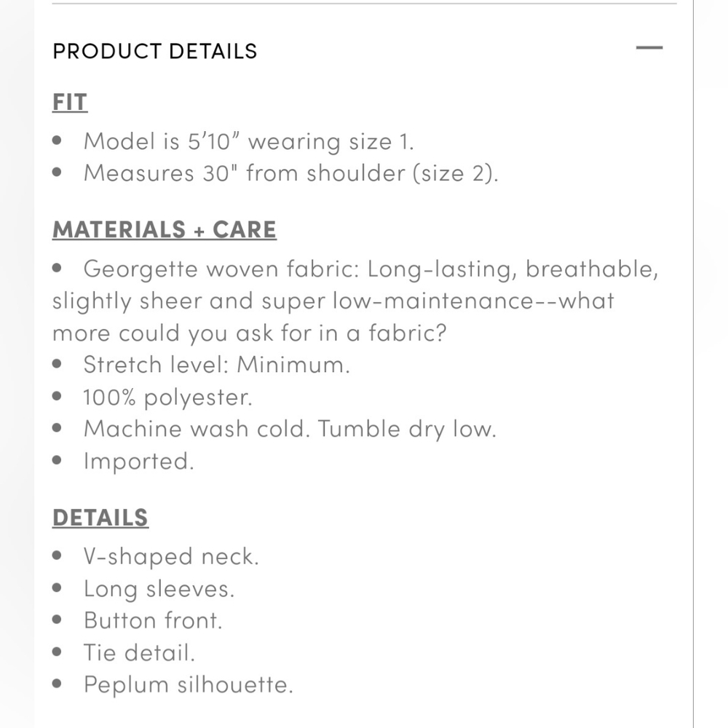Click the Stretch level: Minimum item
Viewport: 728px width, 728px height.
(216, 365)
